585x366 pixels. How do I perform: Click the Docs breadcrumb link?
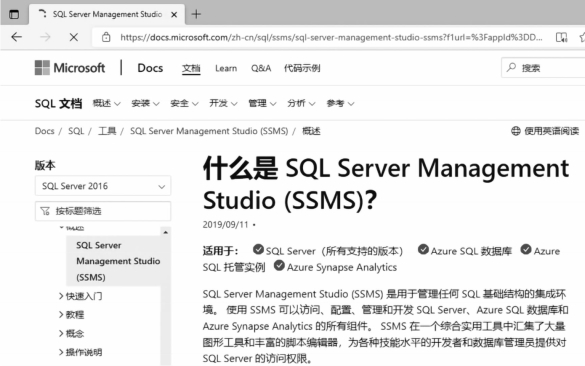[44, 131]
